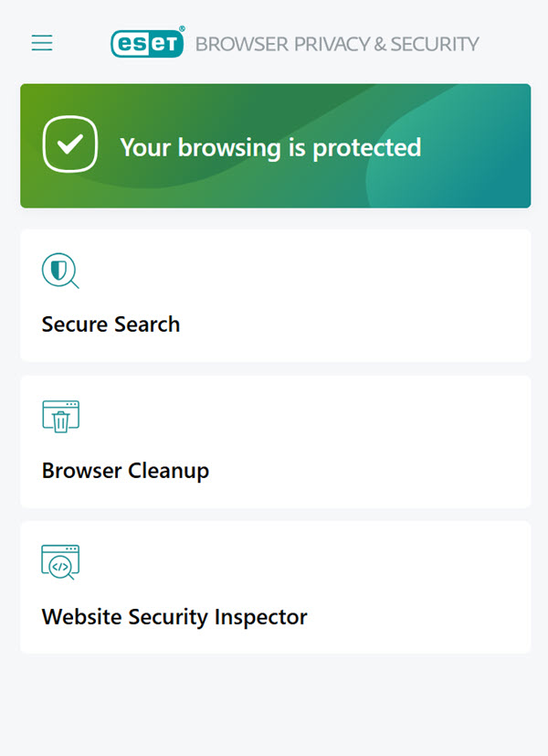The width and height of the screenshot is (548, 756).
Task: Click the Browser Cleanup trash window icon
Action: [60, 417]
